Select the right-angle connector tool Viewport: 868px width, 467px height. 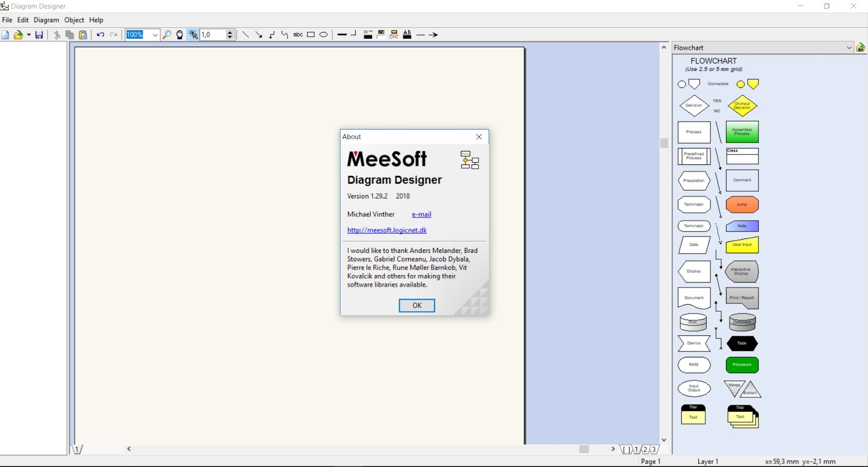point(272,35)
